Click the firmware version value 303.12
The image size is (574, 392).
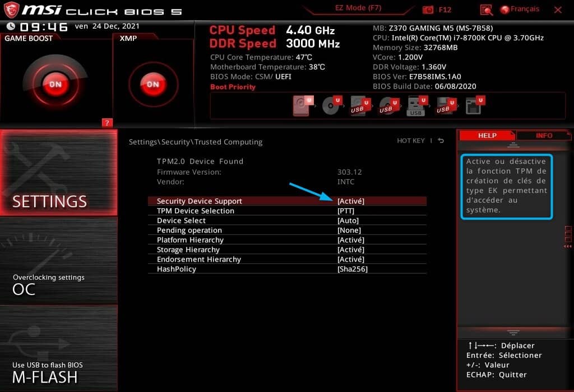point(349,172)
